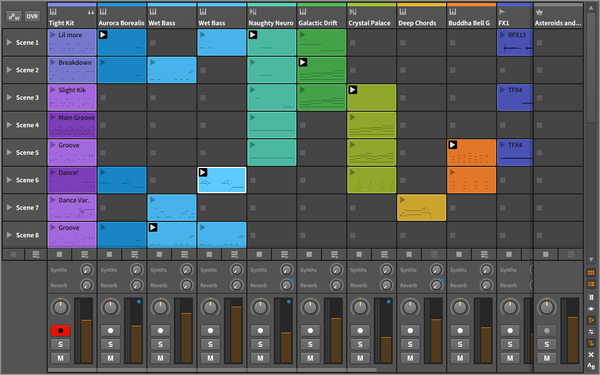
Task: Arm recording on the Deep Chords track
Action: (410, 330)
